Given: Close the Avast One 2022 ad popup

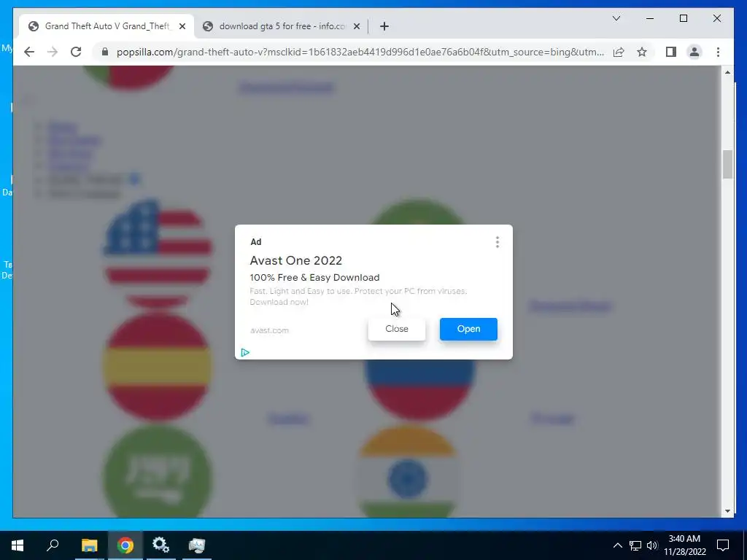Looking at the screenshot, I should 396,329.
